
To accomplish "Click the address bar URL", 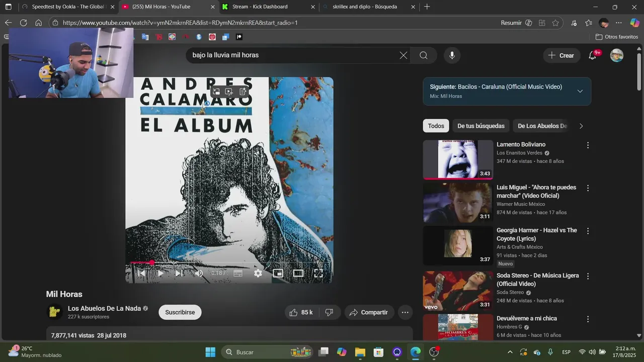I will point(180,23).
